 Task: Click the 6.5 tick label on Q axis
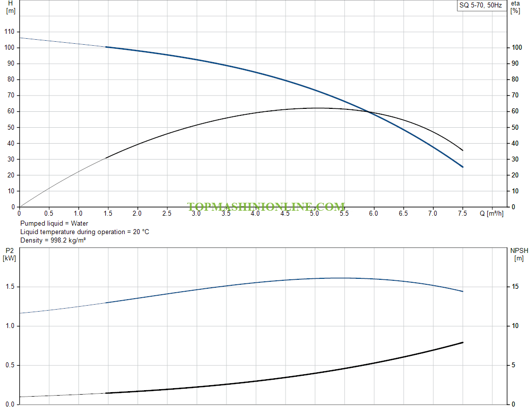click(x=403, y=213)
